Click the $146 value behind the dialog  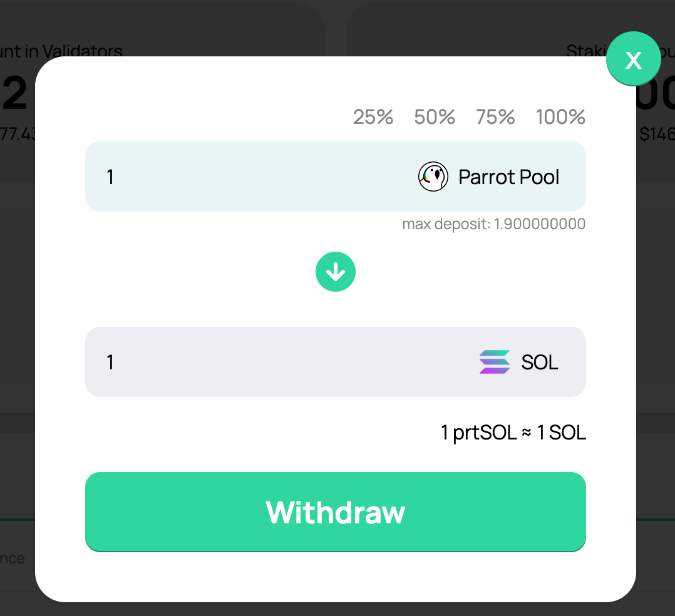click(x=657, y=134)
